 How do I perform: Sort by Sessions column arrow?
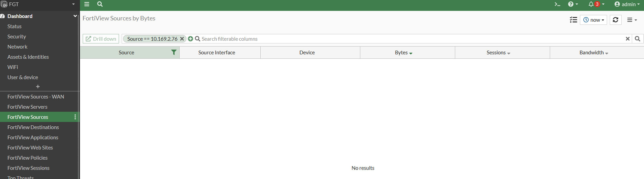point(509,53)
